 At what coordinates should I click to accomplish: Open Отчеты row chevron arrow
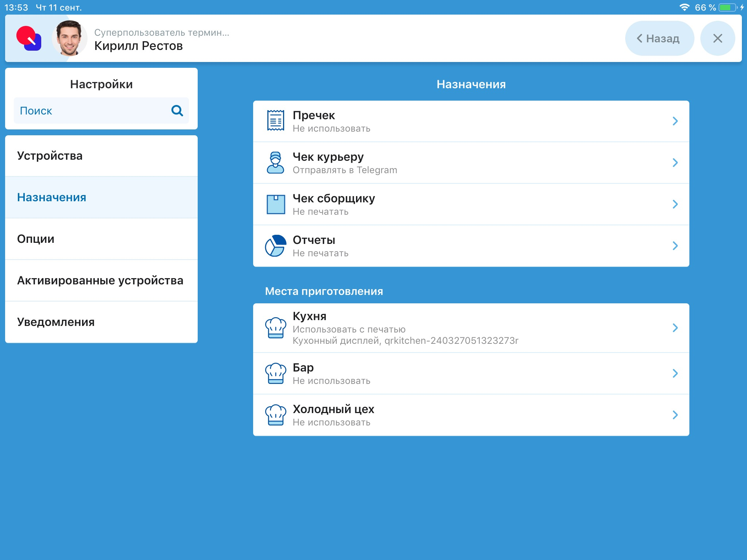675,246
